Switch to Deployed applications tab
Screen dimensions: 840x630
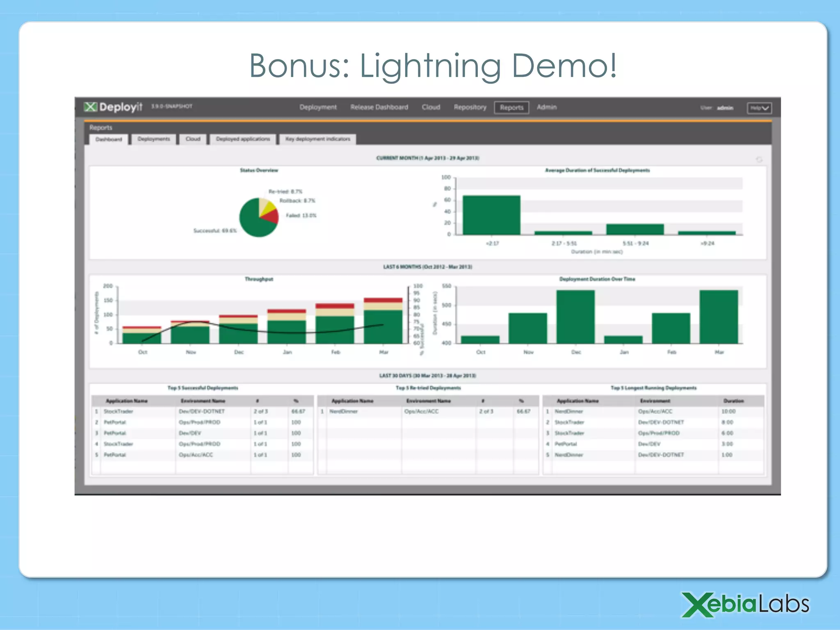pos(243,139)
